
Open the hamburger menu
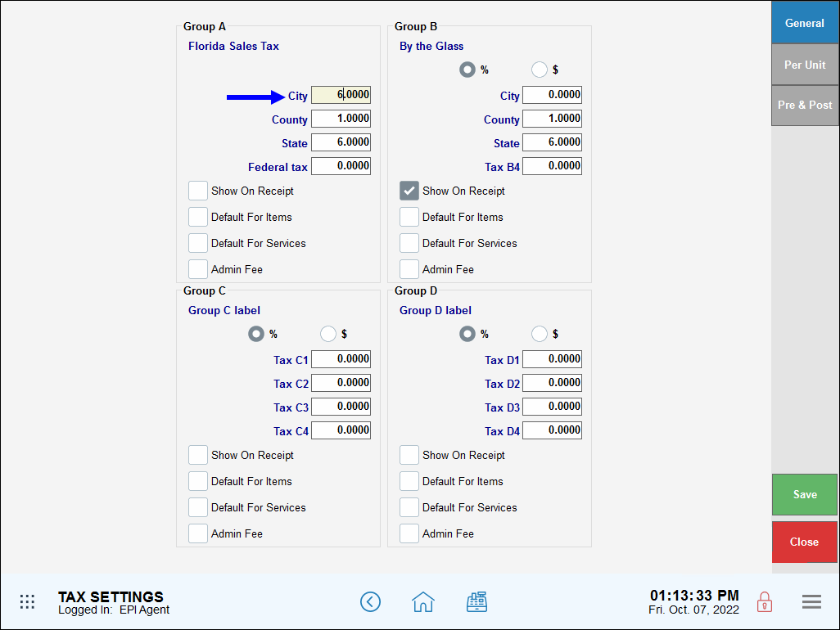tap(811, 601)
